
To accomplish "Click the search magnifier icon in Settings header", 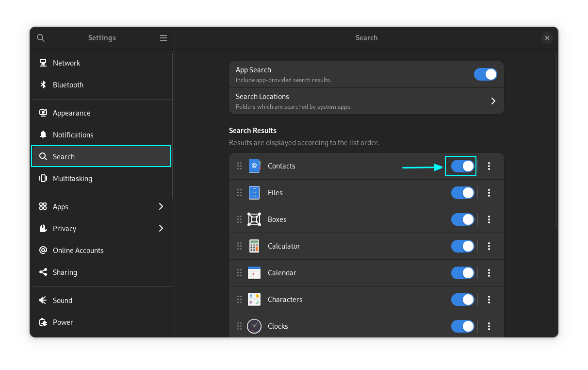I will point(41,38).
